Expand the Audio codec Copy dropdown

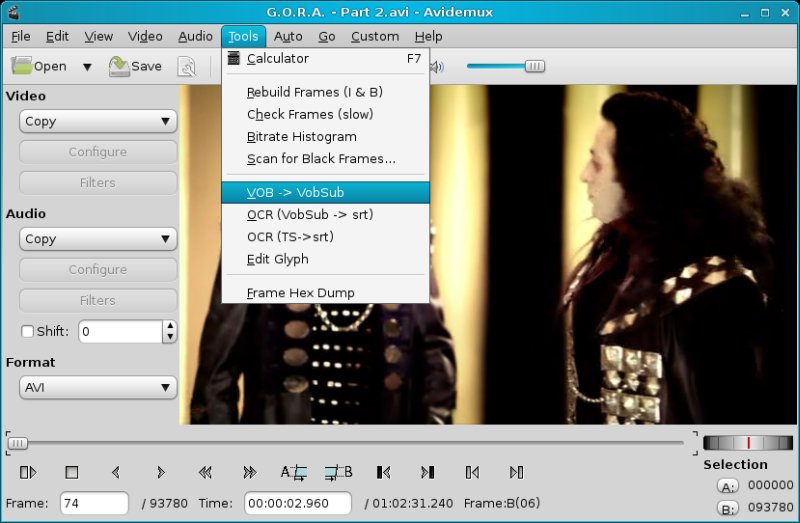98,239
